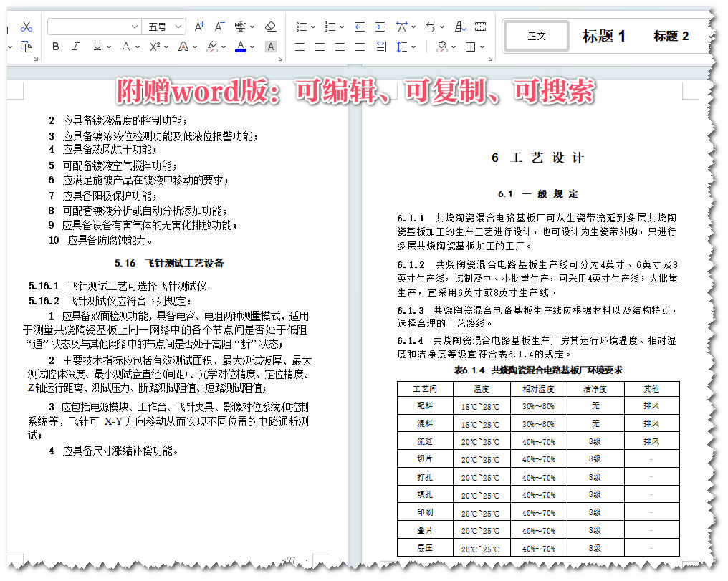Enable underline formatting
728x581 pixels.
97,47
